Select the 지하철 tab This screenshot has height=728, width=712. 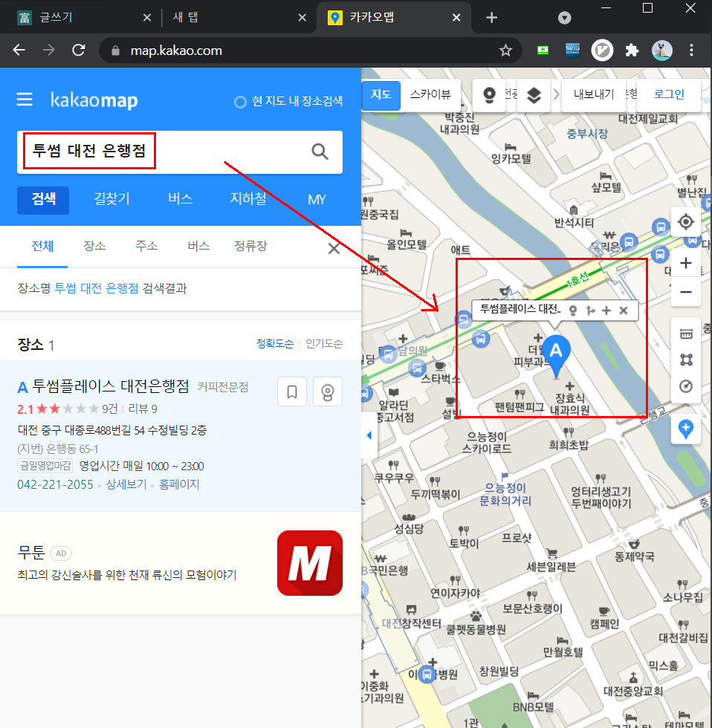(248, 200)
